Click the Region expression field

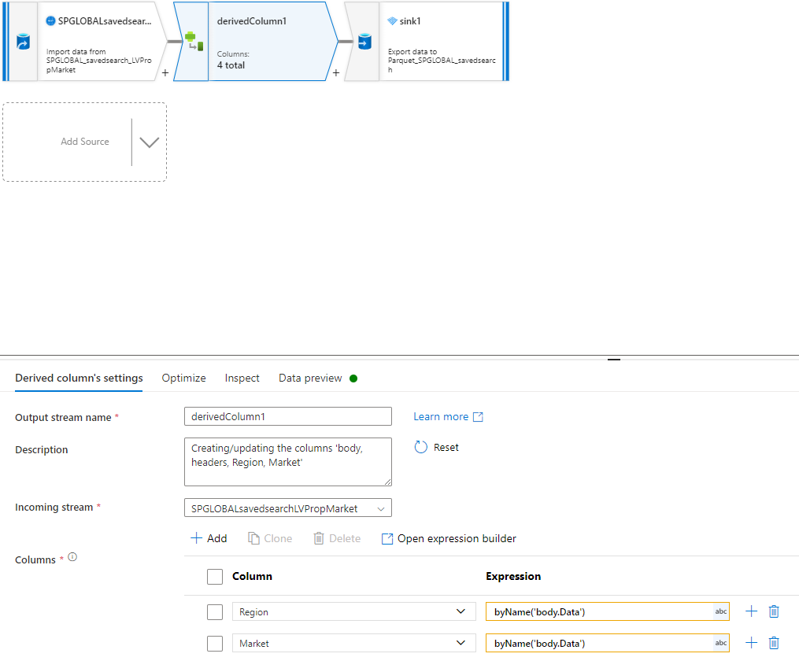[x=608, y=611]
